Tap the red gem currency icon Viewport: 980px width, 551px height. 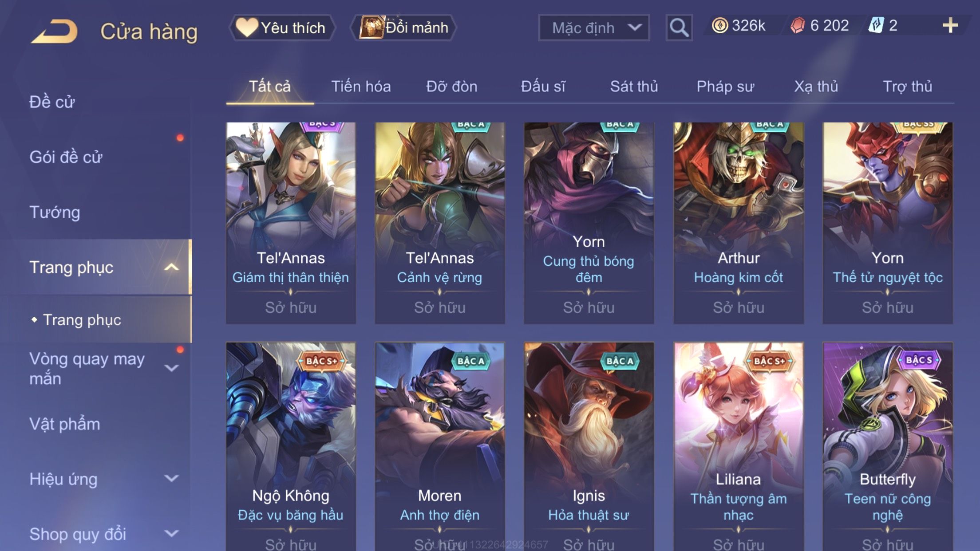coord(797,25)
